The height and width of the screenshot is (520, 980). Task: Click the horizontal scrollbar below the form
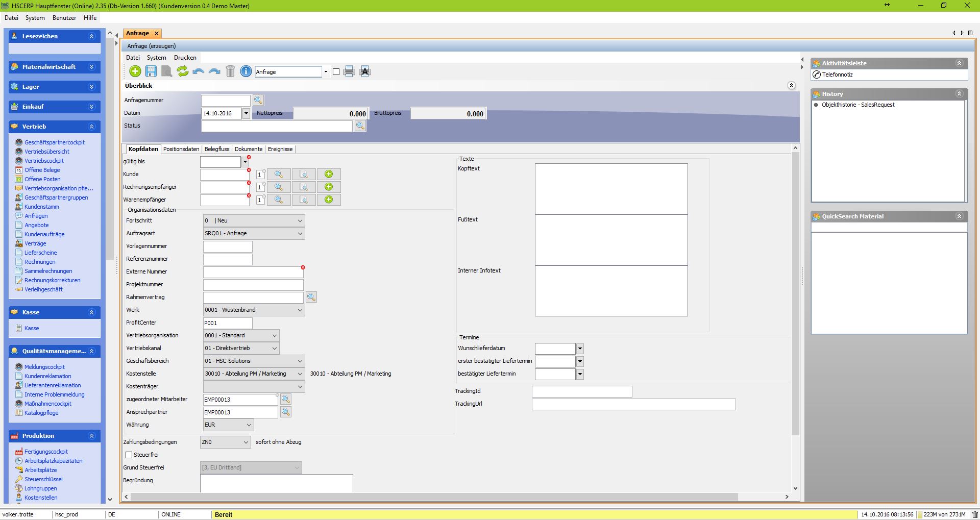(434, 497)
